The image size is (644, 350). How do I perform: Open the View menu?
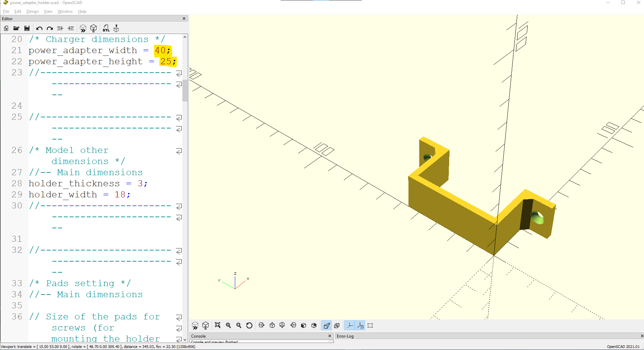(48, 11)
